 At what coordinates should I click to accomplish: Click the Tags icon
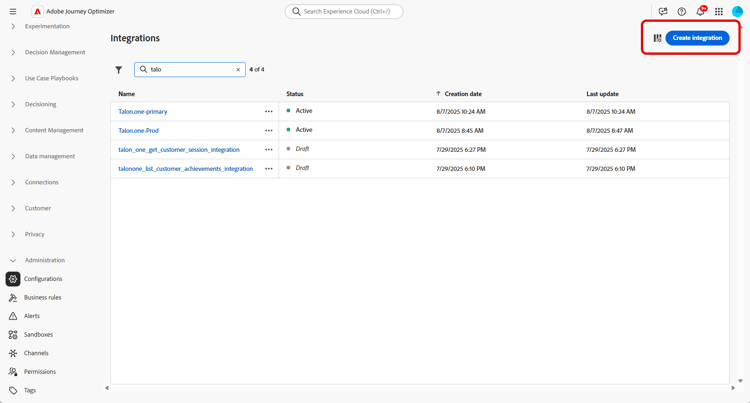[13, 391]
